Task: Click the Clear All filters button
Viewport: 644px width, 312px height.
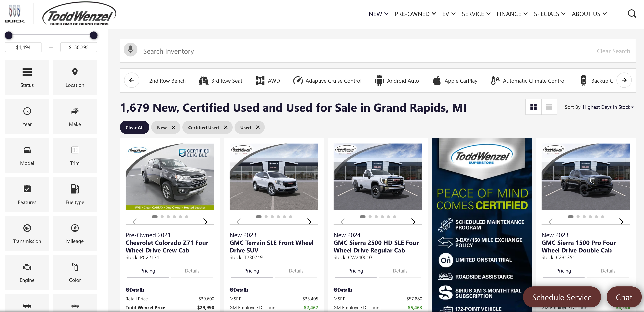Action: click(x=134, y=127)
